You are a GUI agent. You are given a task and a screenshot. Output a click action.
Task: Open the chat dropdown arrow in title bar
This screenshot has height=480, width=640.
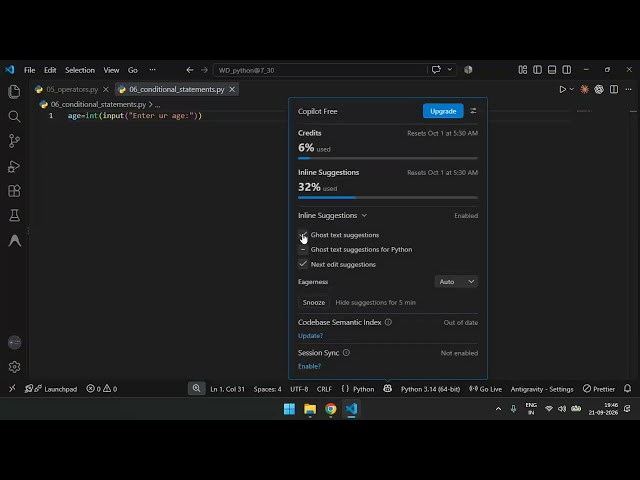pos(450,69)
